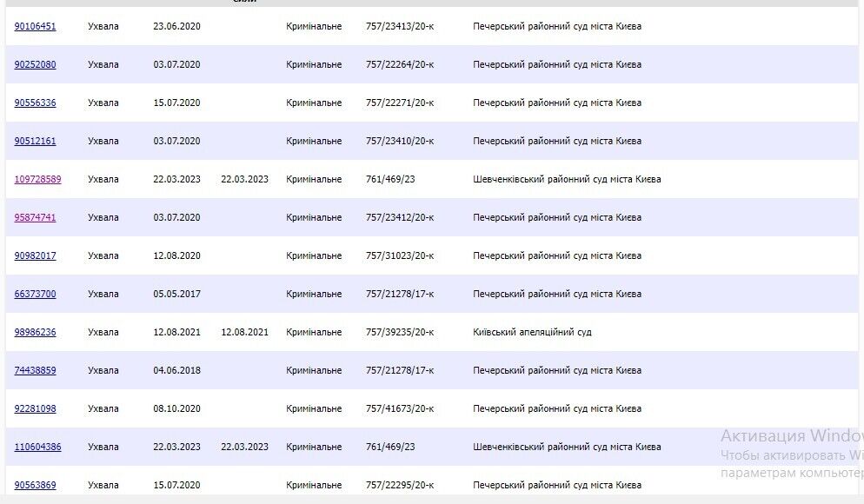
Task: Open court decision link 66373700
Action: click(35, 294)
